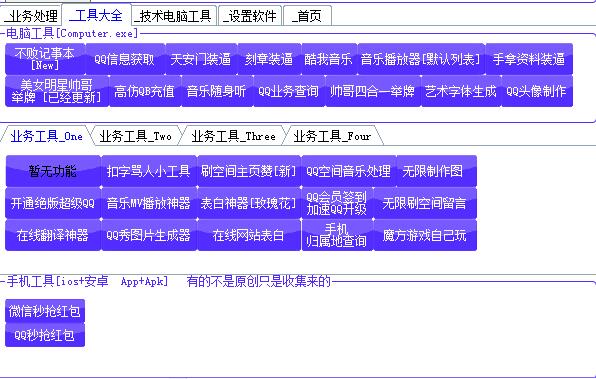Open the 业务工具_Three tab

click(233, 136)
